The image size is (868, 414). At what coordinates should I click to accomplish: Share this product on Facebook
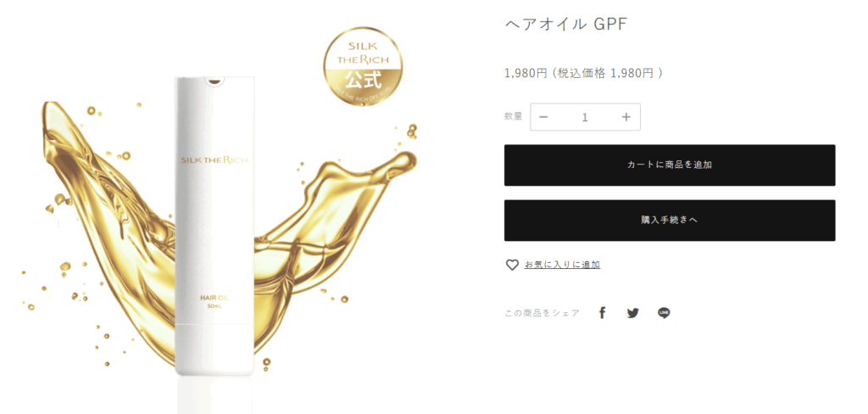(603, 313)
